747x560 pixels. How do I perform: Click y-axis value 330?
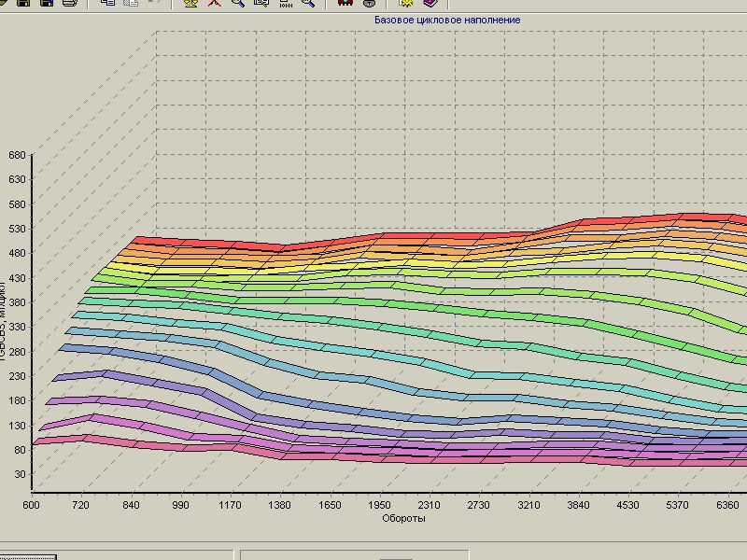(17, 327)
